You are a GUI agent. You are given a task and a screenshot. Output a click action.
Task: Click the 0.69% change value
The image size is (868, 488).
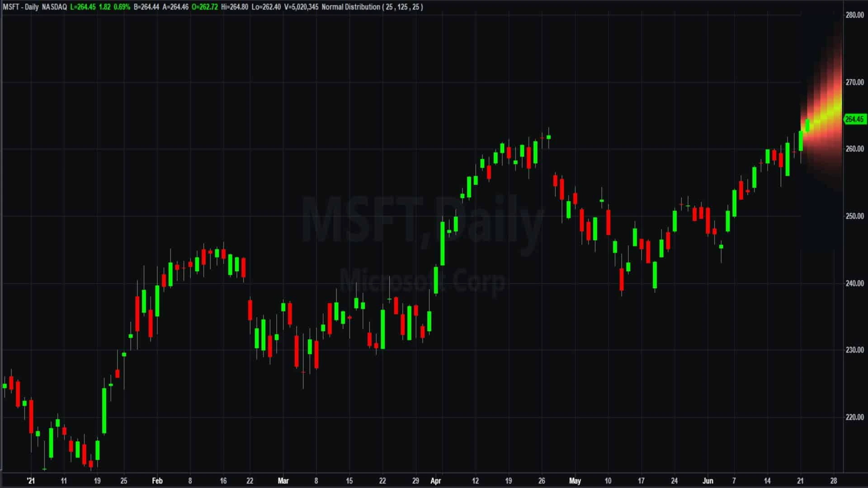tap(122, 7)
